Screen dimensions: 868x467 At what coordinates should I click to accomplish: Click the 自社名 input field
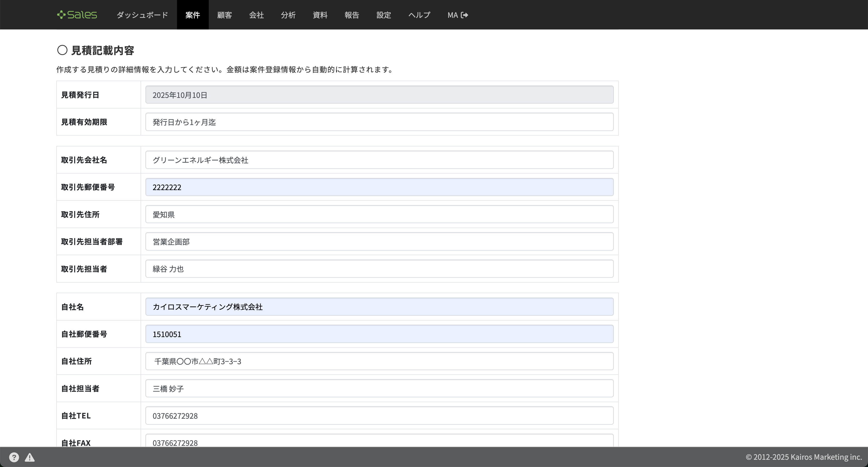click(x=379, y=307)
